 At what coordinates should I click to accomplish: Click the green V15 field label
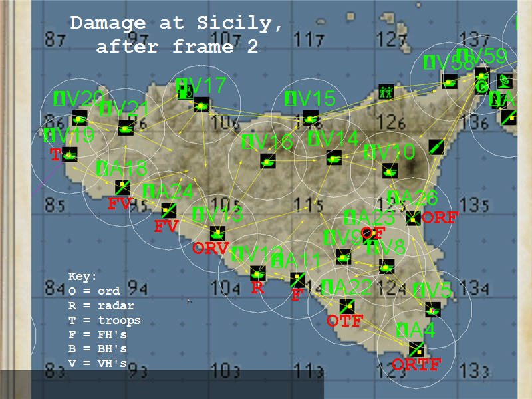310,98
